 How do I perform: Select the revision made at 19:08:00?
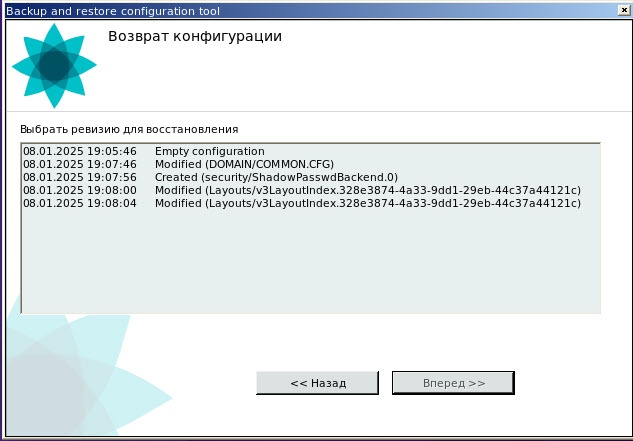pos(300,190)
